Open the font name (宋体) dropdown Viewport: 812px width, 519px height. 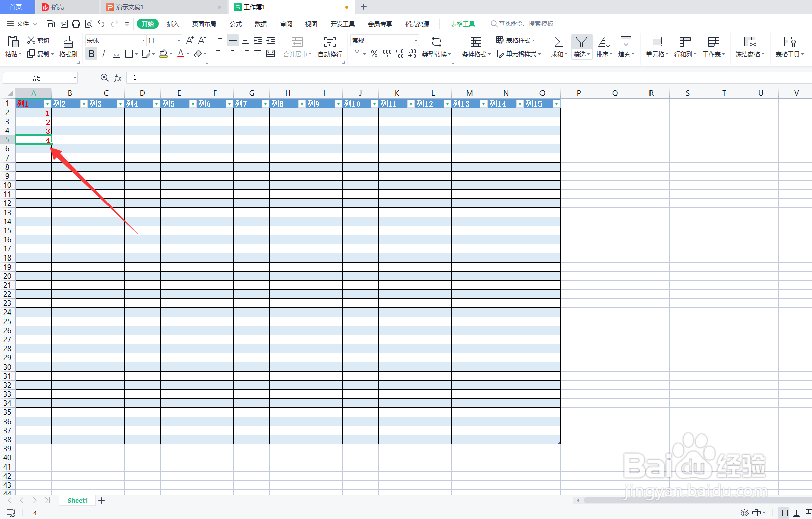(143, 40)
